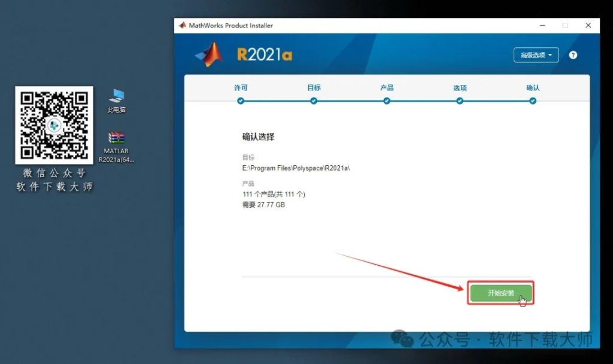Click the green 开始安装 button

click(500, 293)
